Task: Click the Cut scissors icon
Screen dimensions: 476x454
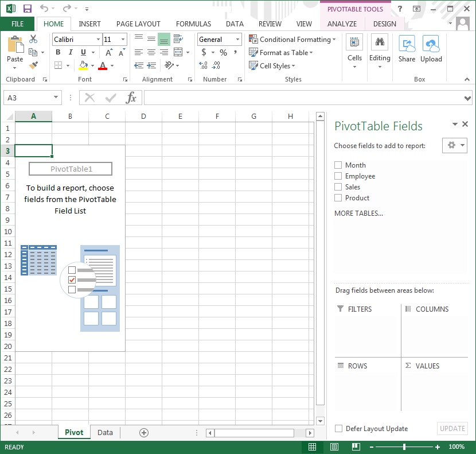Action: pyautogui.click(x=33, y=39)
